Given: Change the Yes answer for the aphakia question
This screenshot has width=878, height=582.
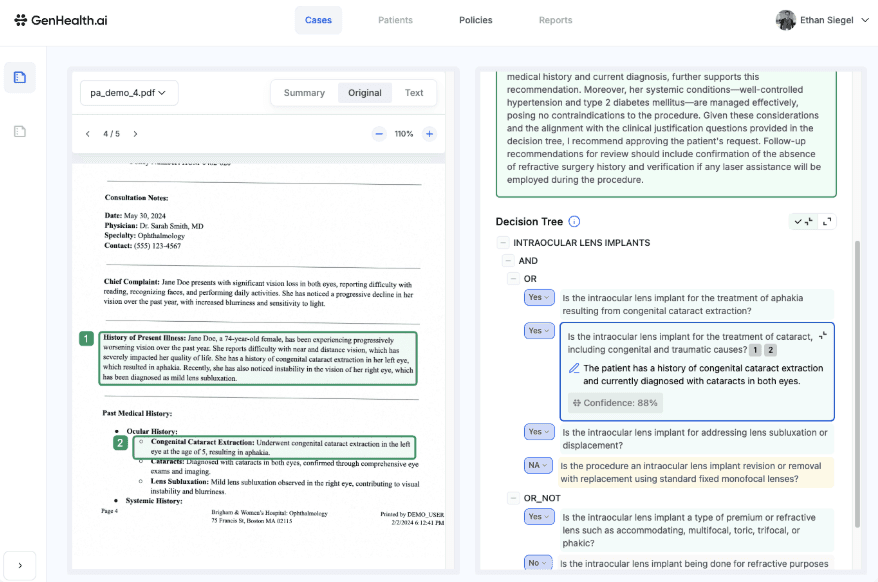Looking at the screenshot, I should click(x=539, y=297).
